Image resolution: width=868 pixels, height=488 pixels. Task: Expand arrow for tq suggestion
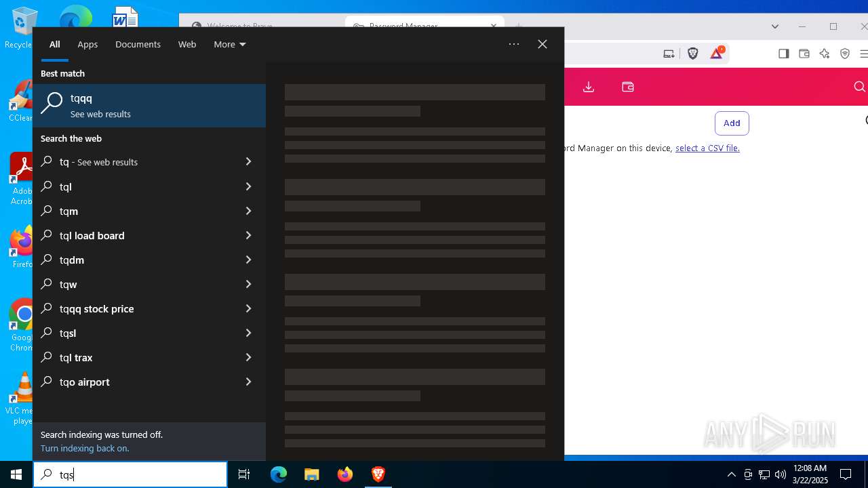(248, 162)
